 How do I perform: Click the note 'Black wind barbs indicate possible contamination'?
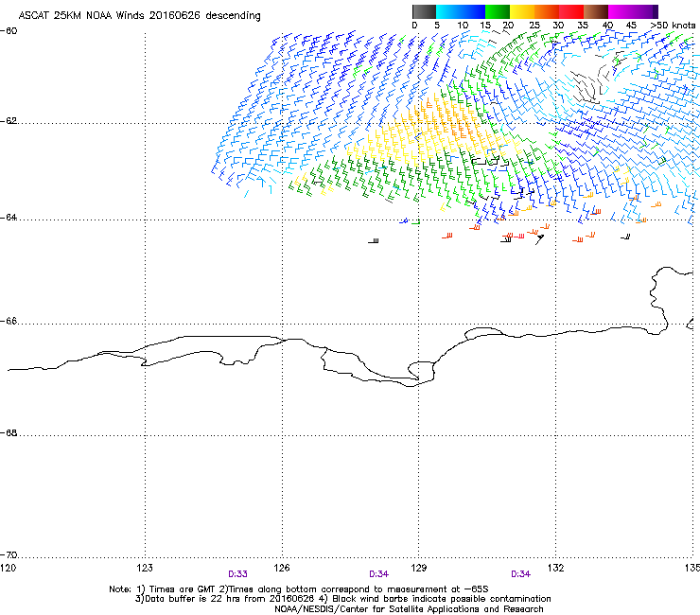coord(442,599)
